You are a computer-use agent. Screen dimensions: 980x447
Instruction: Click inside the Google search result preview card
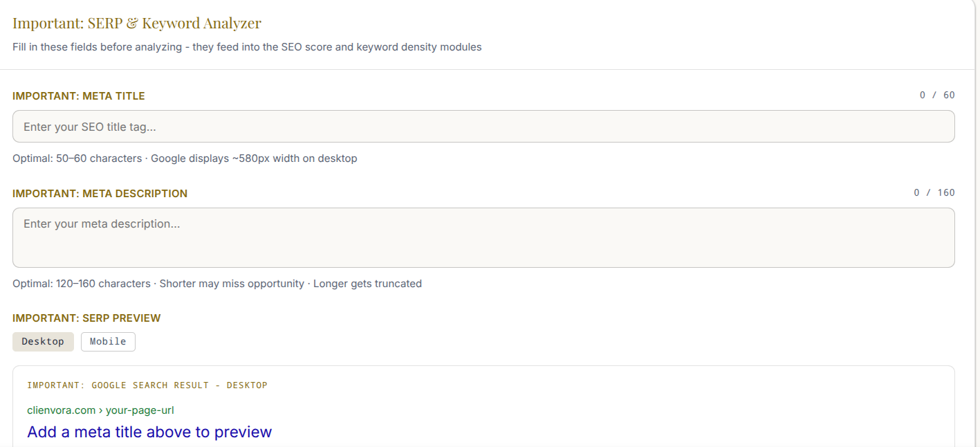coord(483,407)
